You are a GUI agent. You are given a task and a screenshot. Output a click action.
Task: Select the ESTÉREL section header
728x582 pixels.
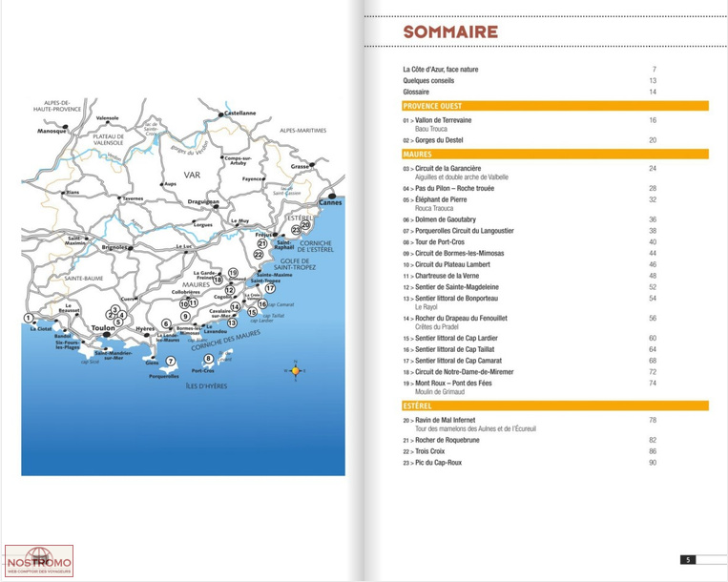coord(555,405)
